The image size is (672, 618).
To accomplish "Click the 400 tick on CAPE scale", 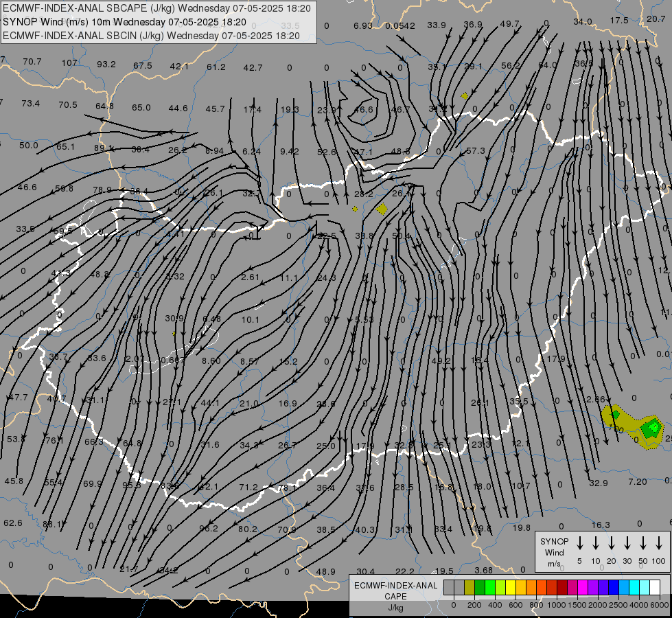I will click(495, 605).
